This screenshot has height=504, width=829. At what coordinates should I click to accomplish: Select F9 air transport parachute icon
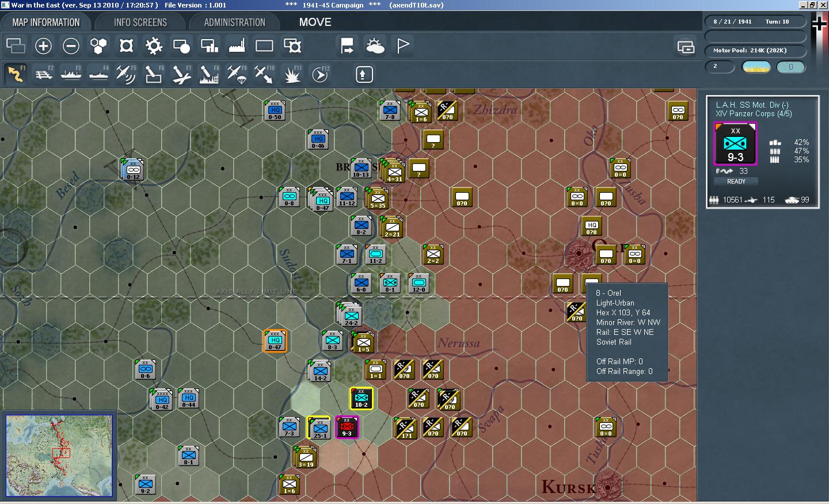(237, 74)
